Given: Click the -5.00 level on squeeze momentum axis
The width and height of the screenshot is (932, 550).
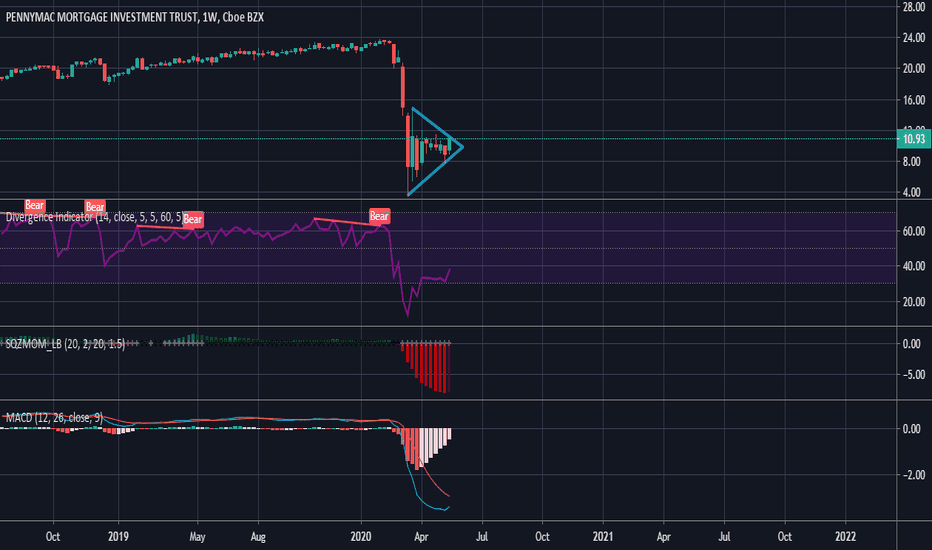Looking at the screenshot, I should point(912,375).
